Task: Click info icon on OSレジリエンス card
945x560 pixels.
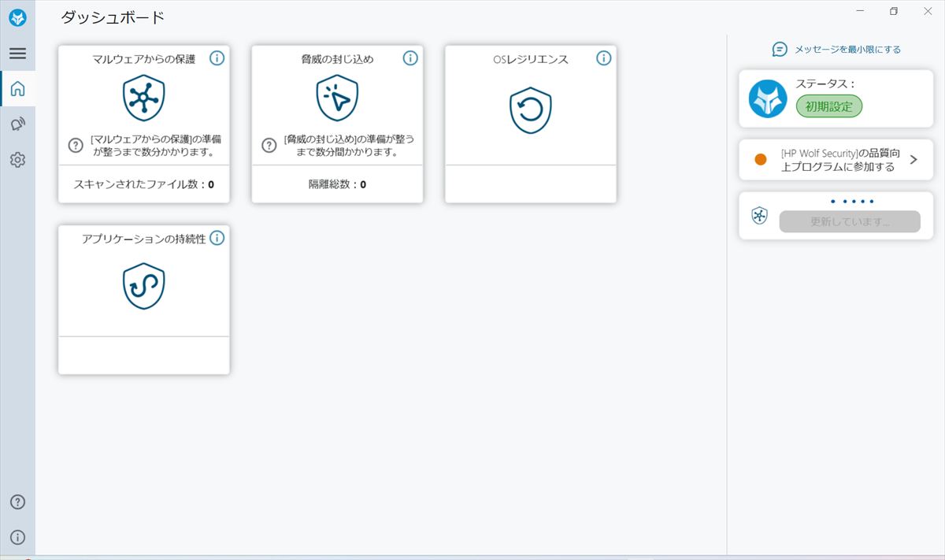Action: [x=604, y=58]
